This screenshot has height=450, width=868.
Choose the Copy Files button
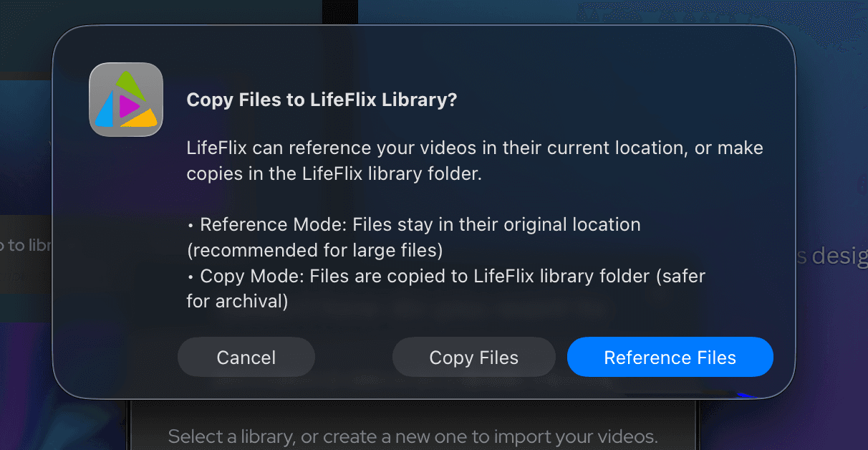coord(473,357)
